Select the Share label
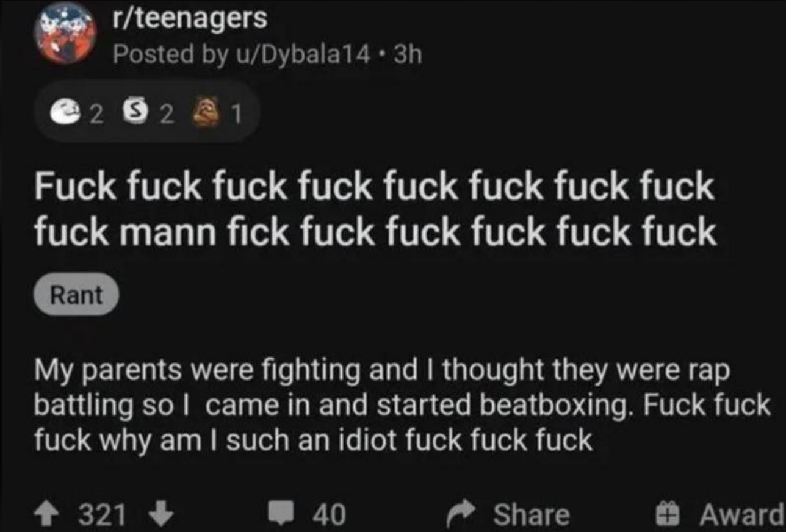This screenshot has width=786, height=532. 532,514
